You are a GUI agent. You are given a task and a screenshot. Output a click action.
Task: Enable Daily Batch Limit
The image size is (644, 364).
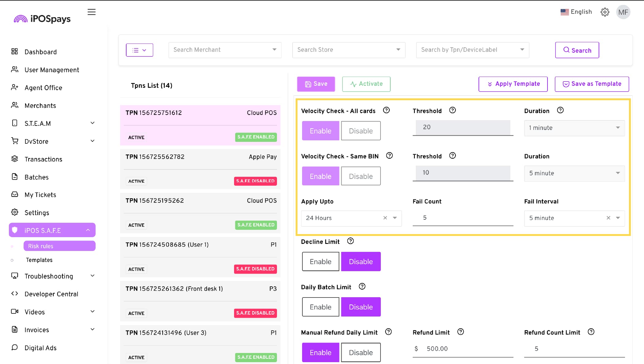pos(320,307)
